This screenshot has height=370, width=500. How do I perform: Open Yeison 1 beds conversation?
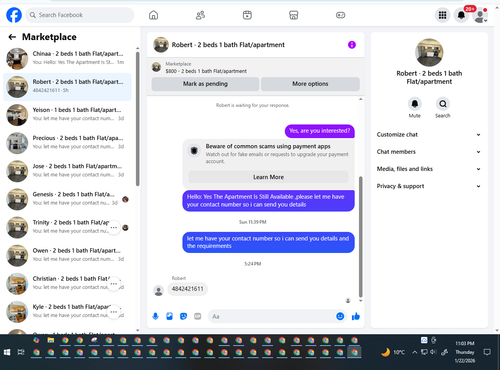point(67,115)
